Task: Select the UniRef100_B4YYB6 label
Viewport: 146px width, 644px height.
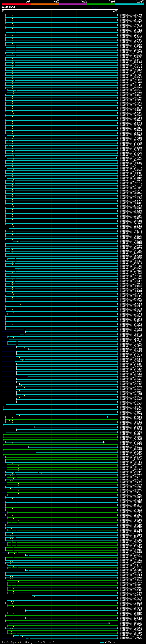Action: (131, 417)
